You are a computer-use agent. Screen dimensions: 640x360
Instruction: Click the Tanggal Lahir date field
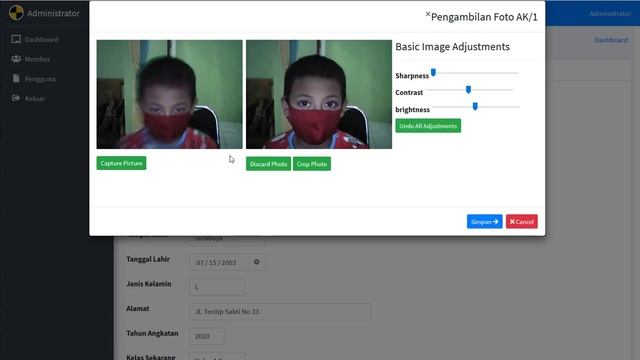(227, 262)
